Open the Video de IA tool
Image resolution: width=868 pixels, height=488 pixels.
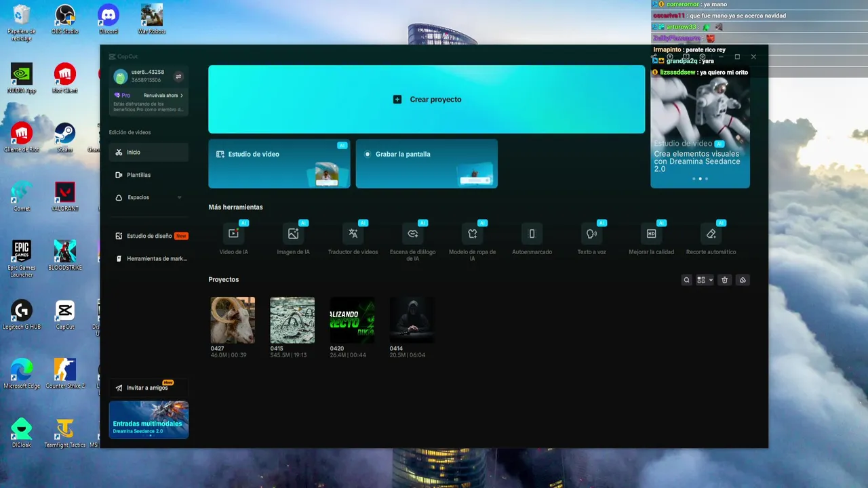point(234,234)
